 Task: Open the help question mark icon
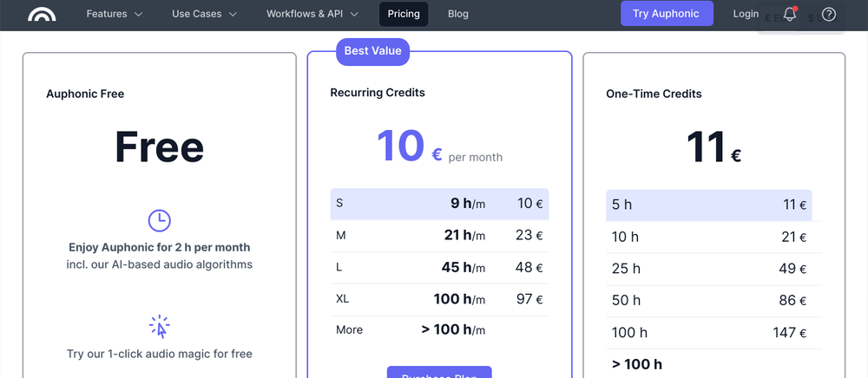(x=829, y=14)
